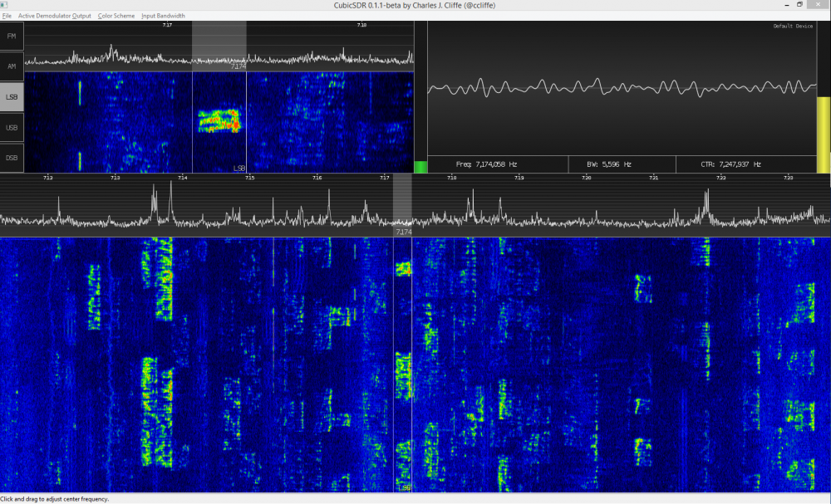Click the 7.17 label on the demodulator spectrum
831x504 pixels.
(x=167, y=25)
